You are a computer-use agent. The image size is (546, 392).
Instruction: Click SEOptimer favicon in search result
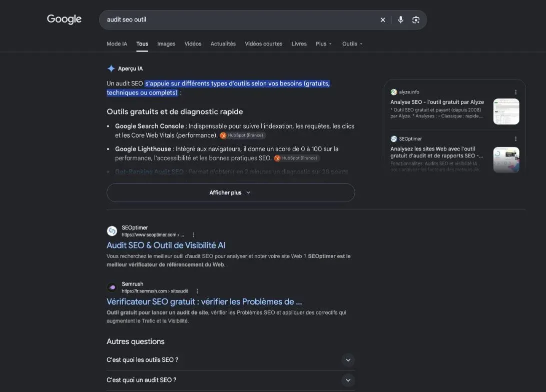click(112, 231)
